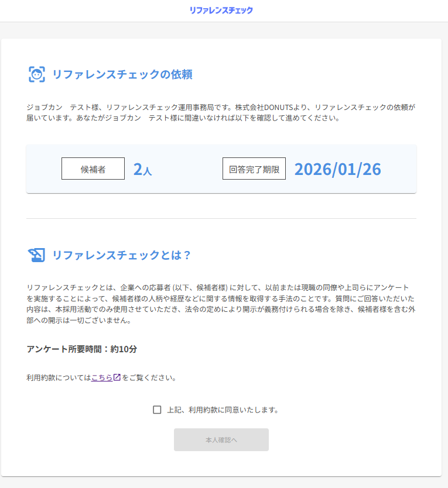Click the 利用約款については text before the link
This screenshot has height=488, width=448.
59,377
